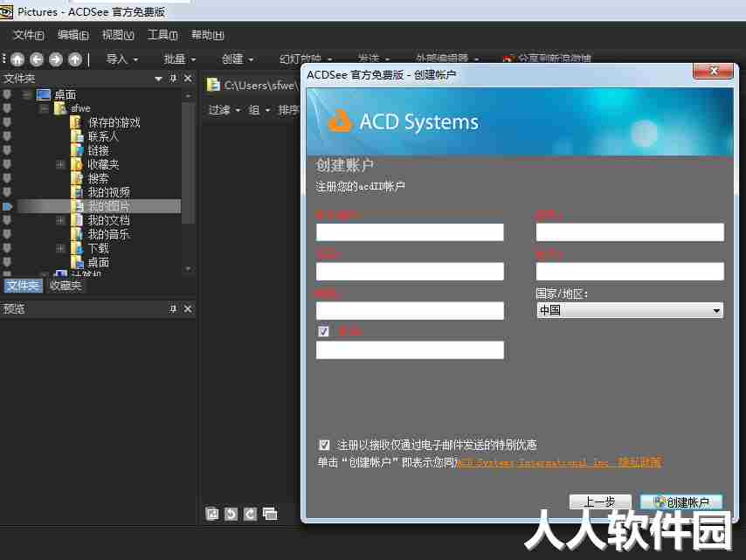Open the 过滤 dropdown

[224, 110]
